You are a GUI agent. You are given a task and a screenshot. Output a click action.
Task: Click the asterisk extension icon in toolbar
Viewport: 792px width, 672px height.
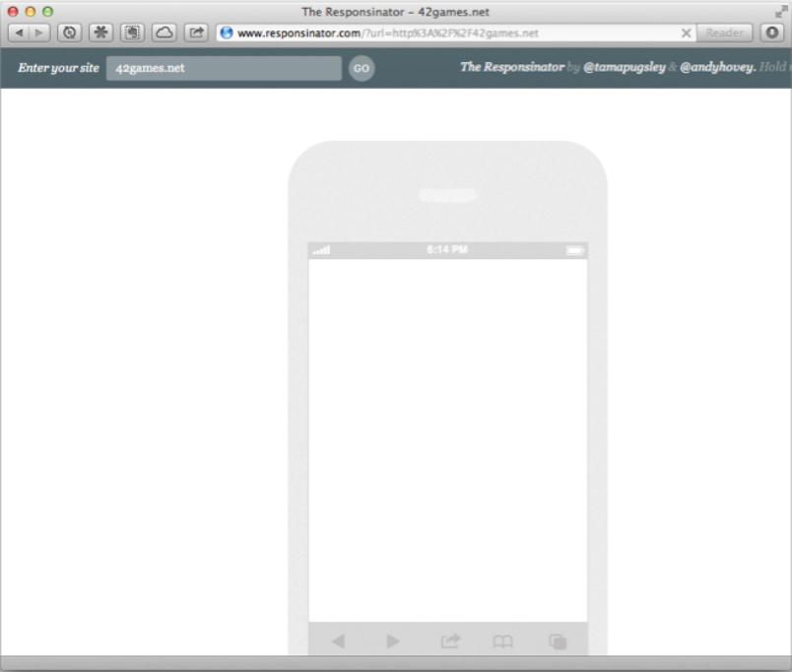pos(100,33)
